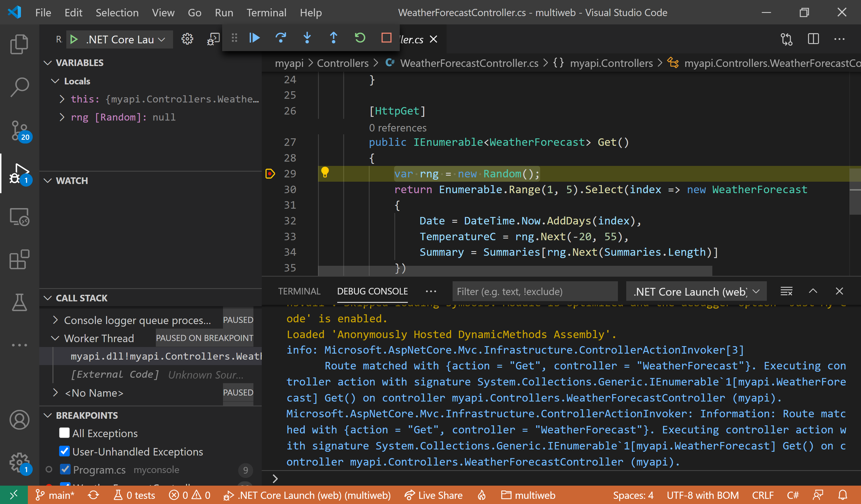861x504 pixels.
Task: Click the debug console filter field
Action: (x=535, y=292)
